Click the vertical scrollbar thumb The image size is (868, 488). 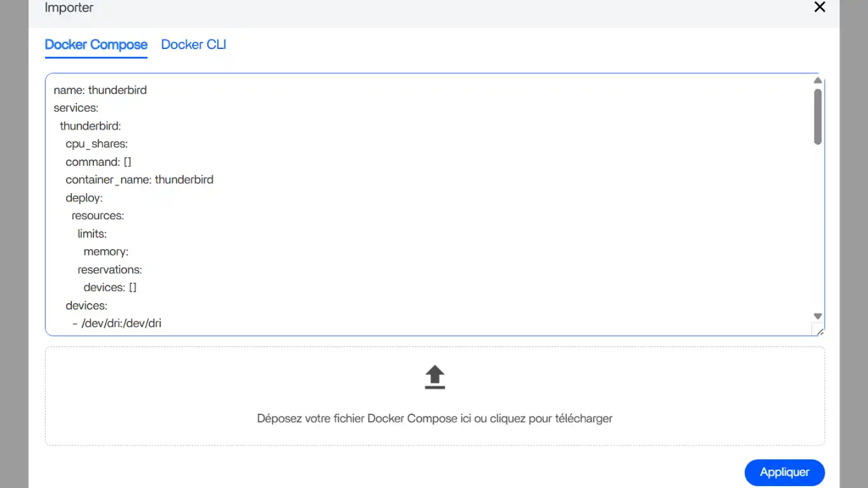(x=818, y=116)
